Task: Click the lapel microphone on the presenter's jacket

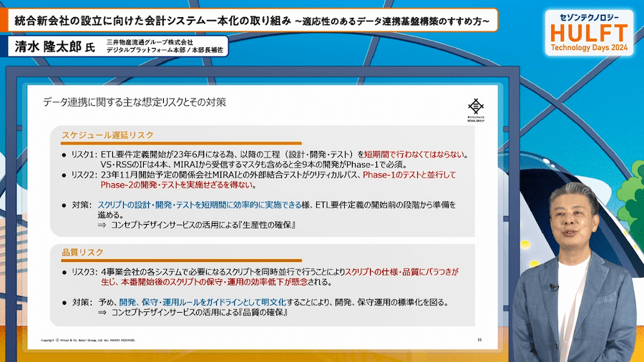Action: pos(554,288)
